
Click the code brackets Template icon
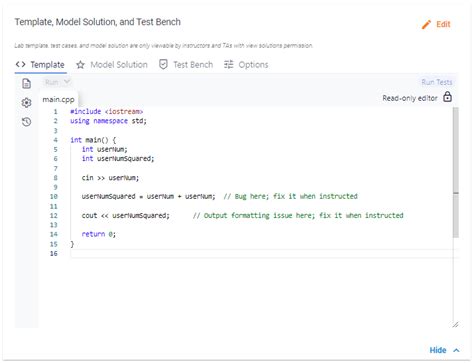[x=20, y=64]
